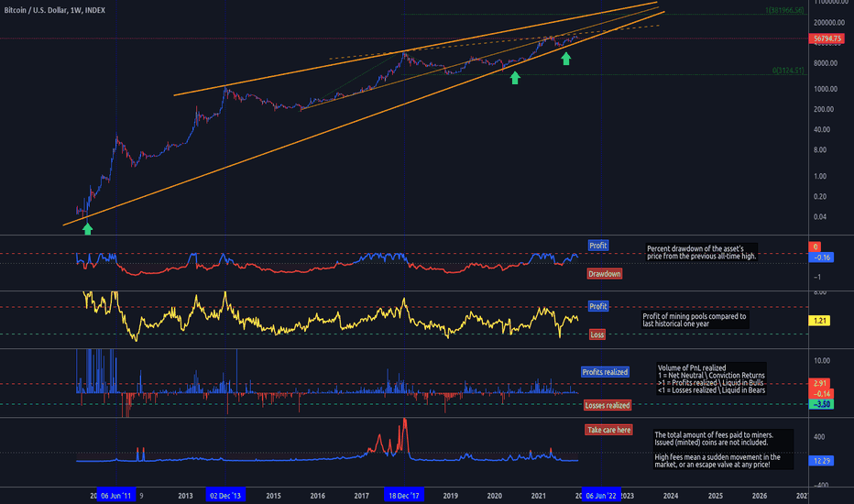Image resolution: width=854 pixels, height=504 pixels.
Task: Click the 40.00 price axis label
Action: coord(822,129)
